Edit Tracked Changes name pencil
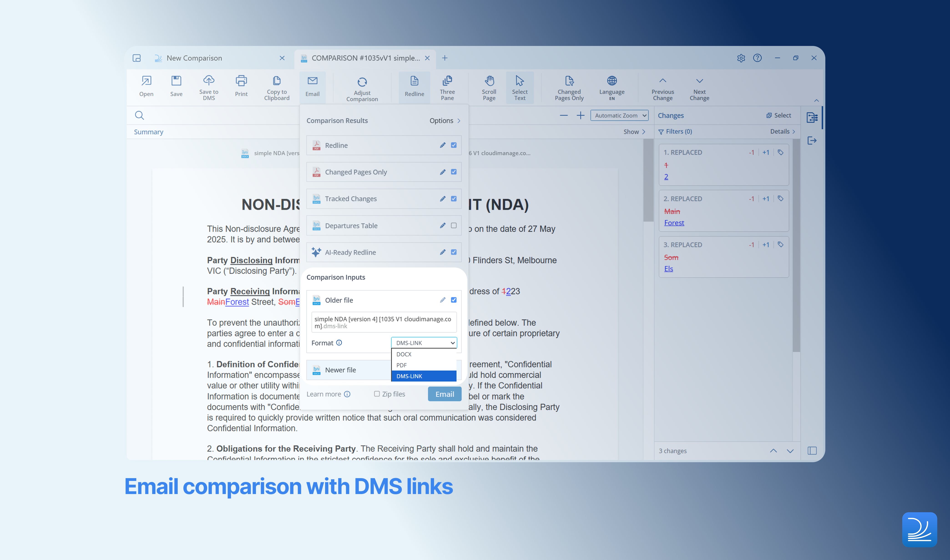950x560 pixels. pyautogui.click(x=443, y=199)
